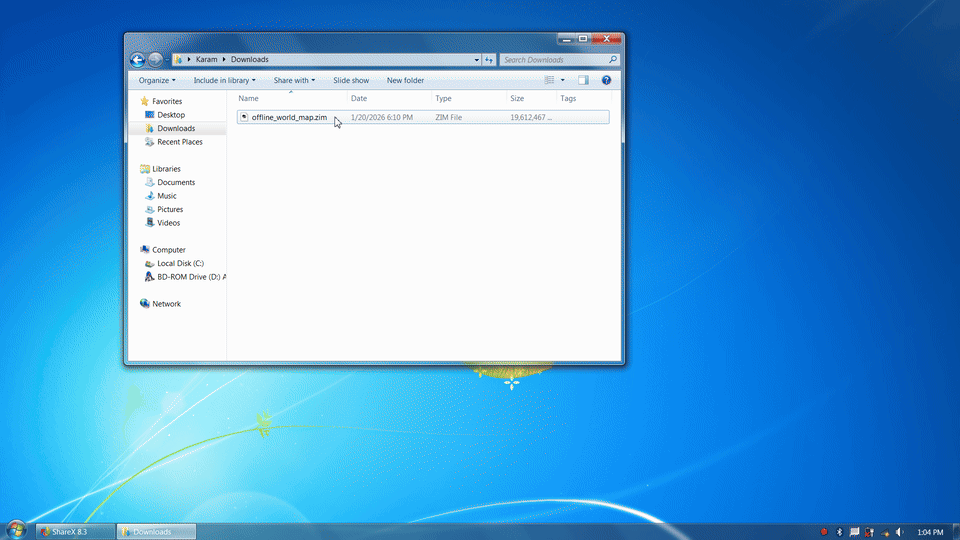Click the BD-ROM Drive (D:) icon
Screen dimensions: 960x540
pos(149,276)
